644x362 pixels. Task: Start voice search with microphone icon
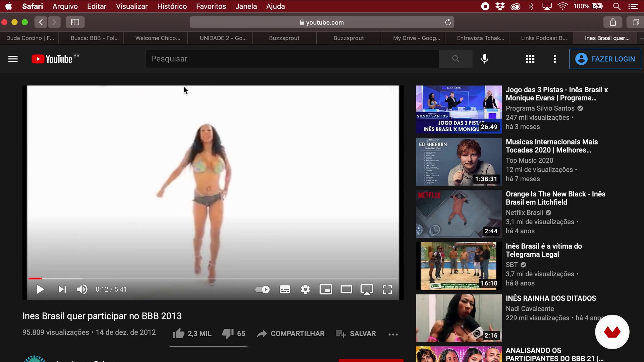pyautogui.click(x=484, y=59)
